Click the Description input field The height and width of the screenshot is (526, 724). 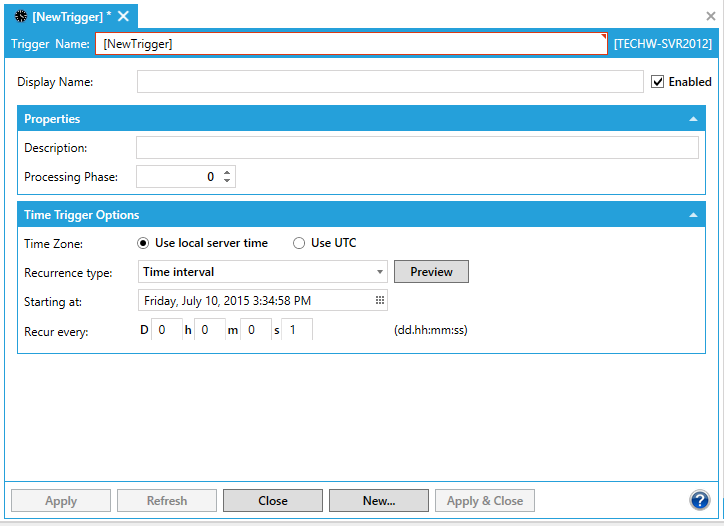(416, 148)
